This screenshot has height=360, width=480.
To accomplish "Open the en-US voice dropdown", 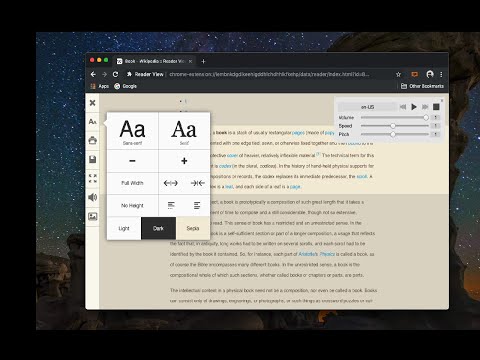I will point(367,107).
